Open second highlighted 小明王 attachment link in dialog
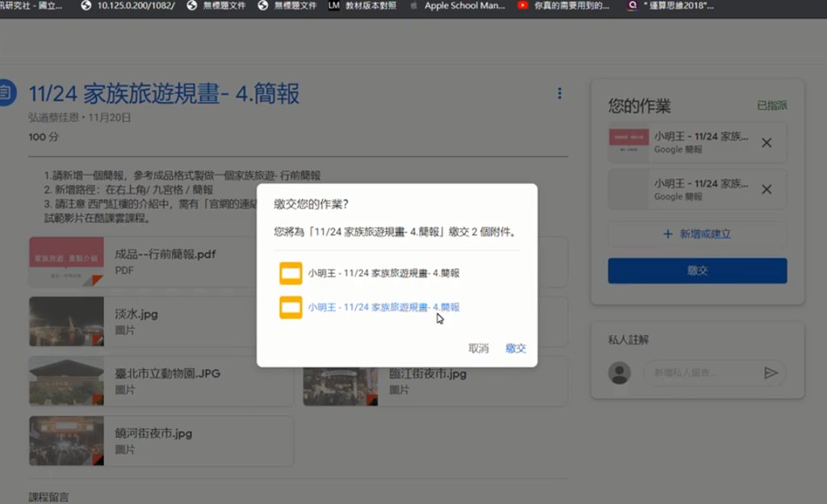This screenshot has height=504, width=827. (383, 308)
